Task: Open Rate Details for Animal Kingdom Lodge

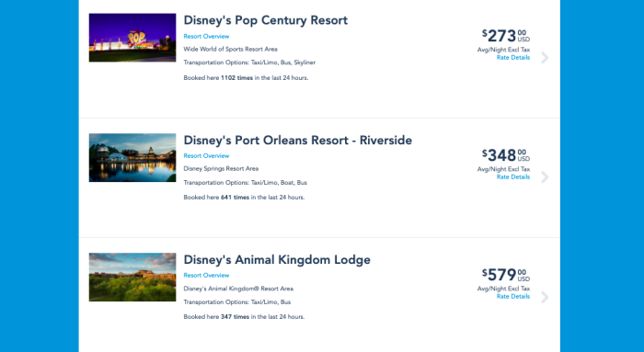Action: pyautogui.click(x=513, y=296)
